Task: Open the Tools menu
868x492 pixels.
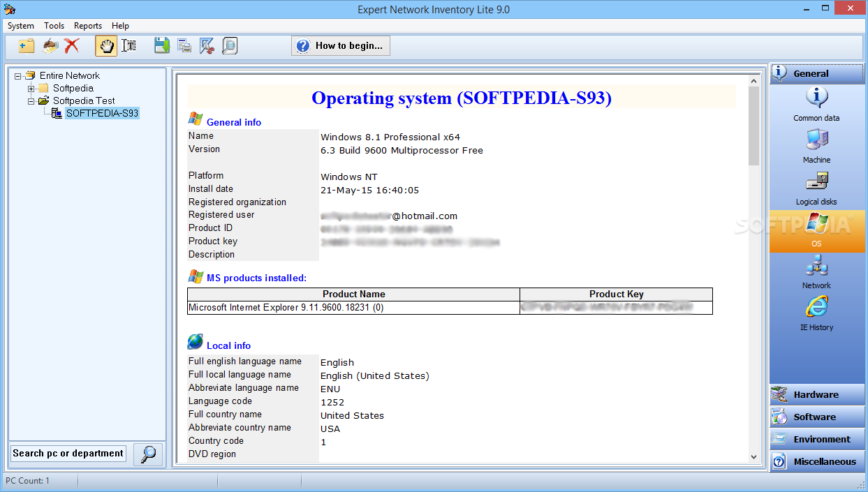Action: (54, 26)
